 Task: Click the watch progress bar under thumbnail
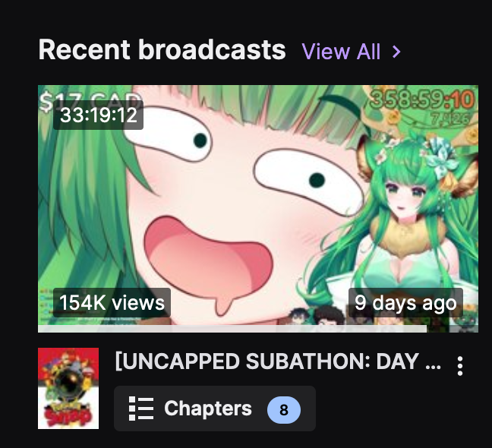(232, 329)
